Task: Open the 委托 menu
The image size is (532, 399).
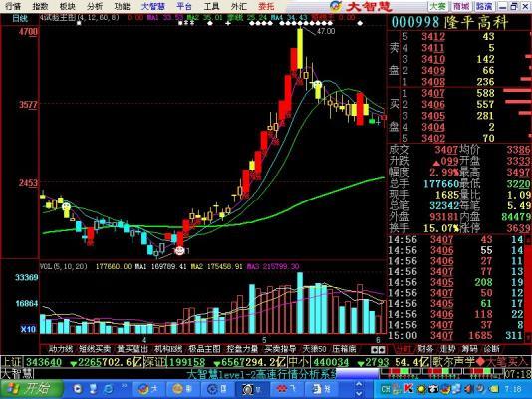Action: pyautogui.click(x=266, y=6)
